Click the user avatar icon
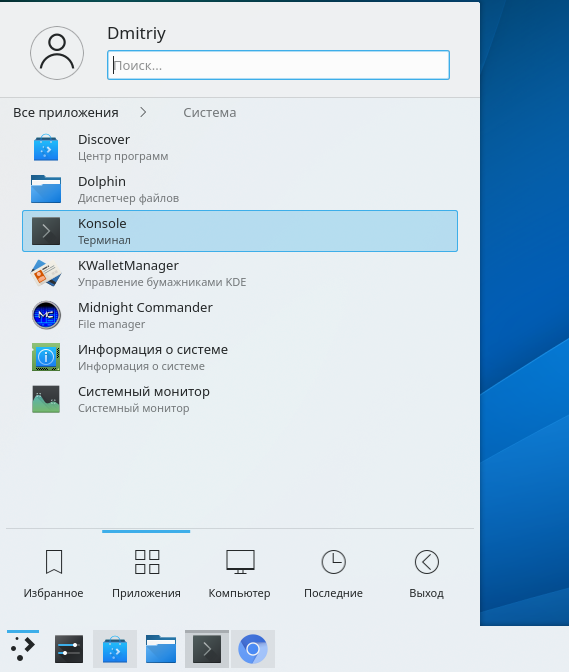This screenshot has width=569, height=672. pos(57,53)
